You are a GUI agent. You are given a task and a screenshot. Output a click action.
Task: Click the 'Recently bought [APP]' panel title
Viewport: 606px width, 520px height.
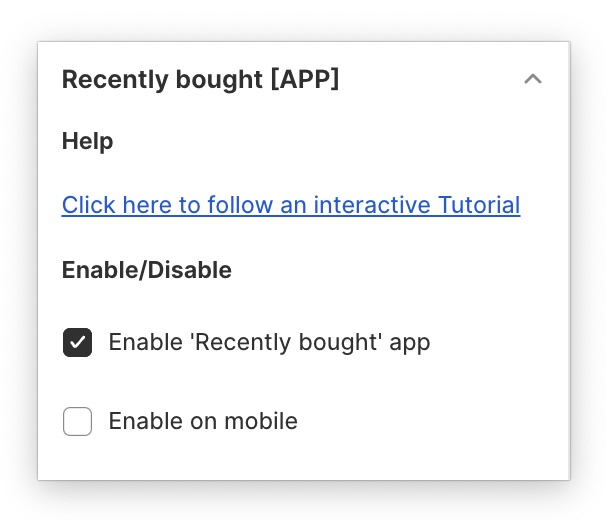point(200,79)
